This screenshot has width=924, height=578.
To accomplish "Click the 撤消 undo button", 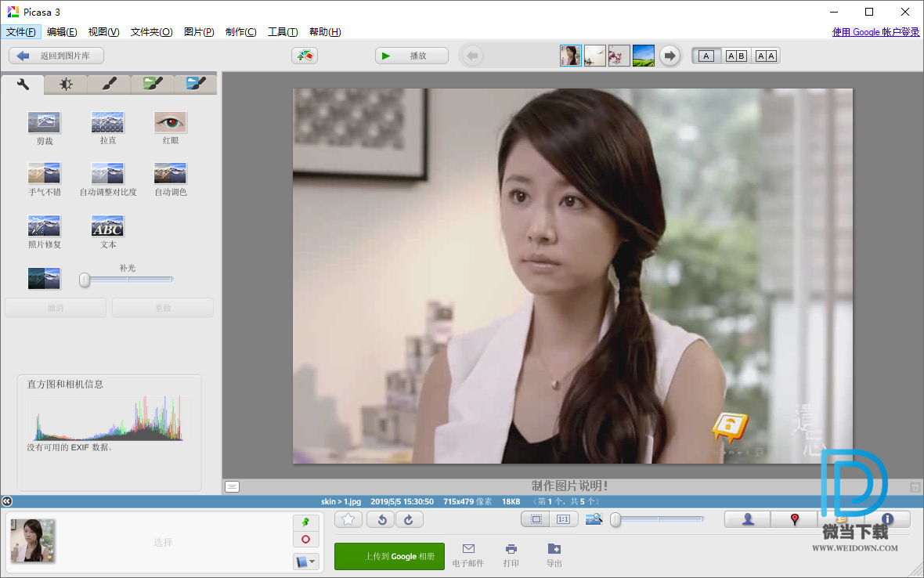I will pyautogui.click(x=56, y=308).
